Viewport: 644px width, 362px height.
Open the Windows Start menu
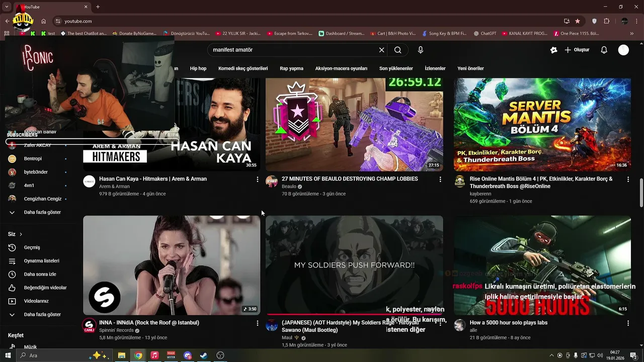tap(8, 355)
